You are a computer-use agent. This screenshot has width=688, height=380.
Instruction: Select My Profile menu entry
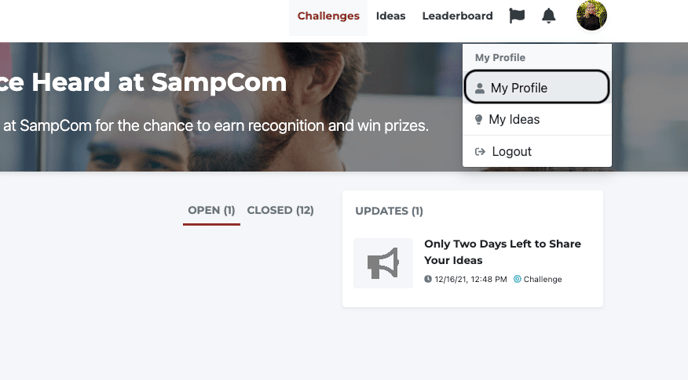coord(537,87)
